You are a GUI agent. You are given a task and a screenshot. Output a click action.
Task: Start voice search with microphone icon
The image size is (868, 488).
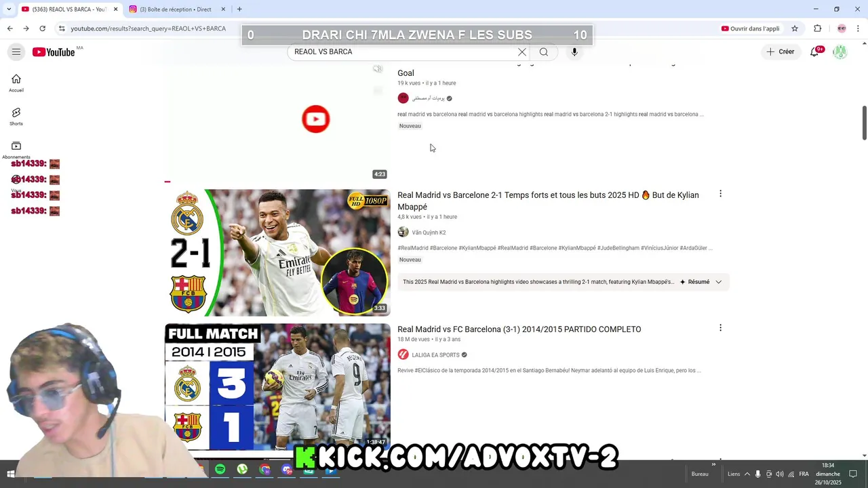[574, 52]
